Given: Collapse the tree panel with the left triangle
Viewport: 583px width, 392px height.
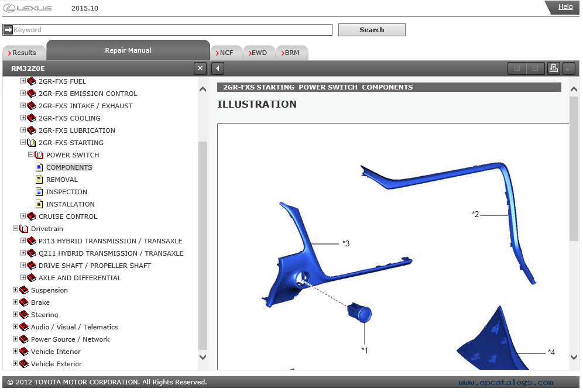Looking at the screenshot, I should (218, 68).
